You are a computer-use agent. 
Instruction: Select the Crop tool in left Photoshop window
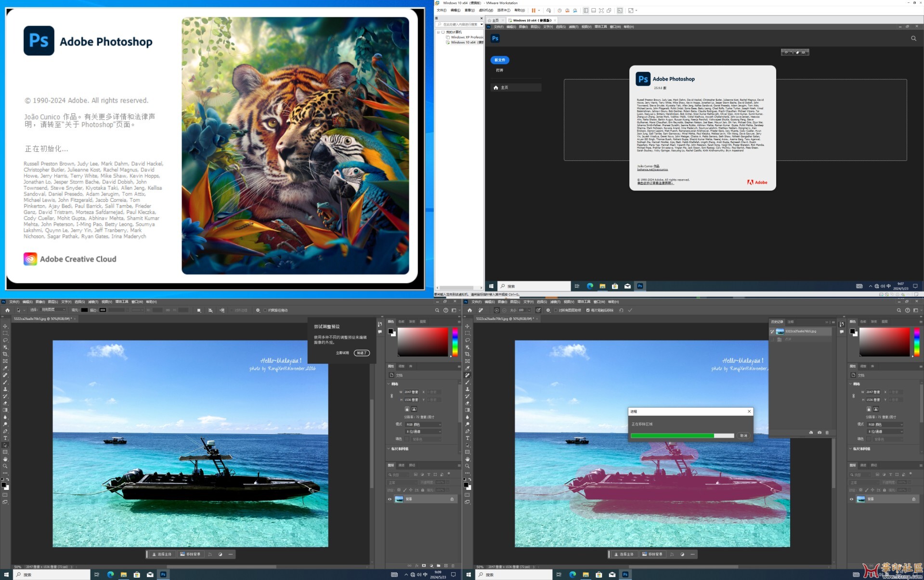coord(5,354)
